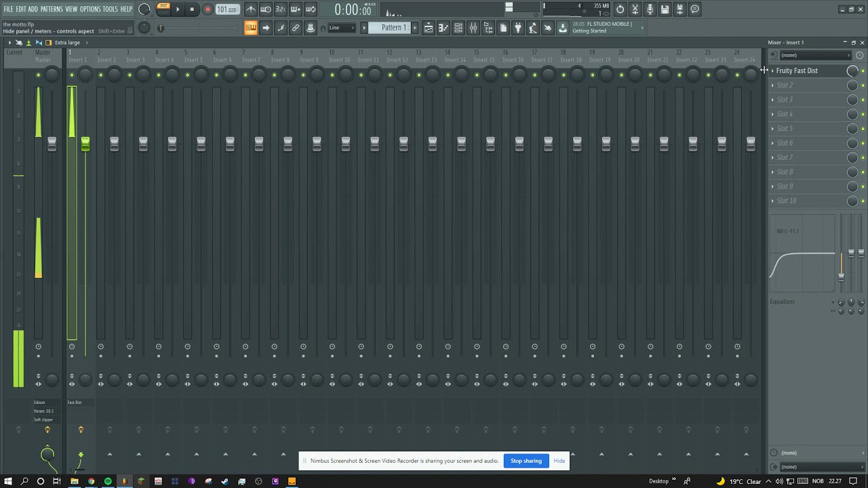Click the render export save icon
This screenshot has width=868, height=488.
point(679,9)
